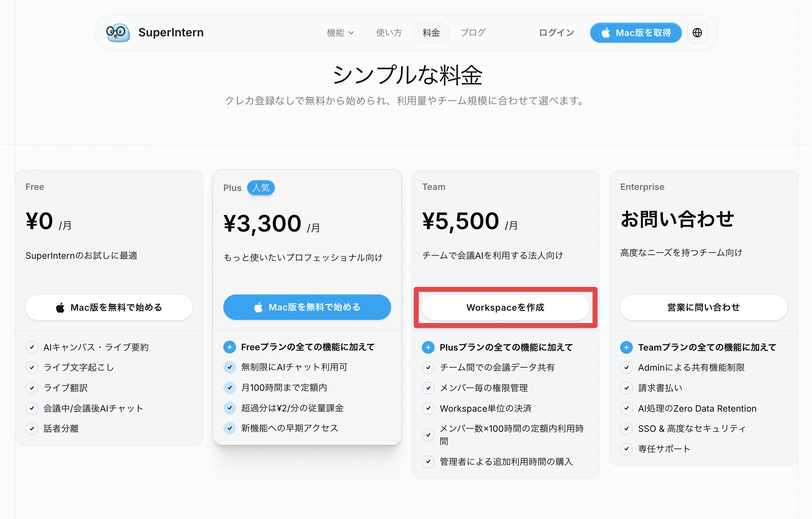The image size is (812, 519).
Task: Click the 高度なニーズを持つチーム向け description
Action: (x=681, y=253)
